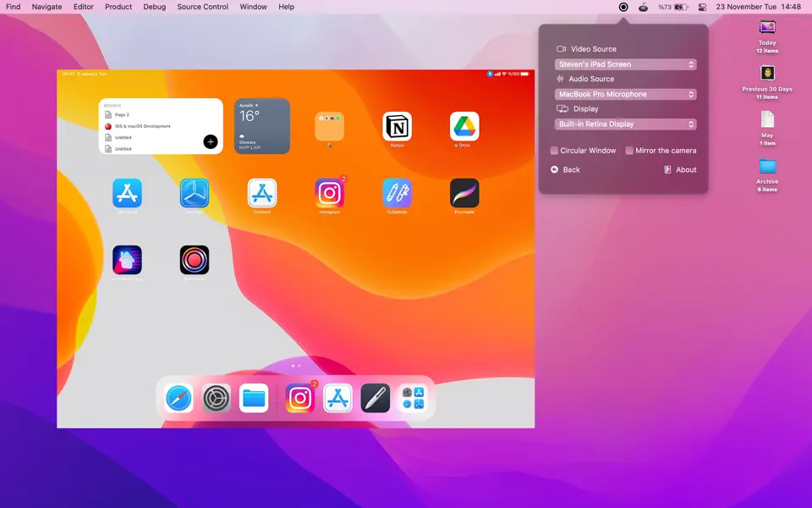Open the Find menu
Screen dimensions: 812x508
click(13, 7)
